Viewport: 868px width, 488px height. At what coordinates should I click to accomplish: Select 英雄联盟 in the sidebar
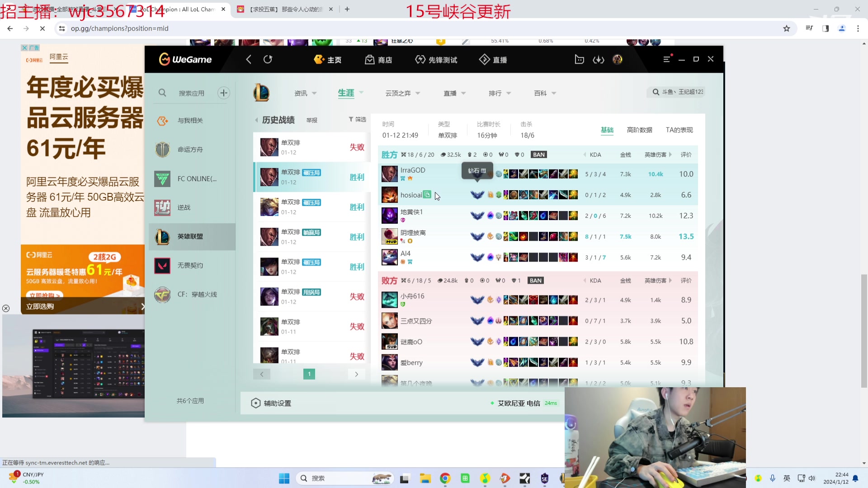pos(192,236)
